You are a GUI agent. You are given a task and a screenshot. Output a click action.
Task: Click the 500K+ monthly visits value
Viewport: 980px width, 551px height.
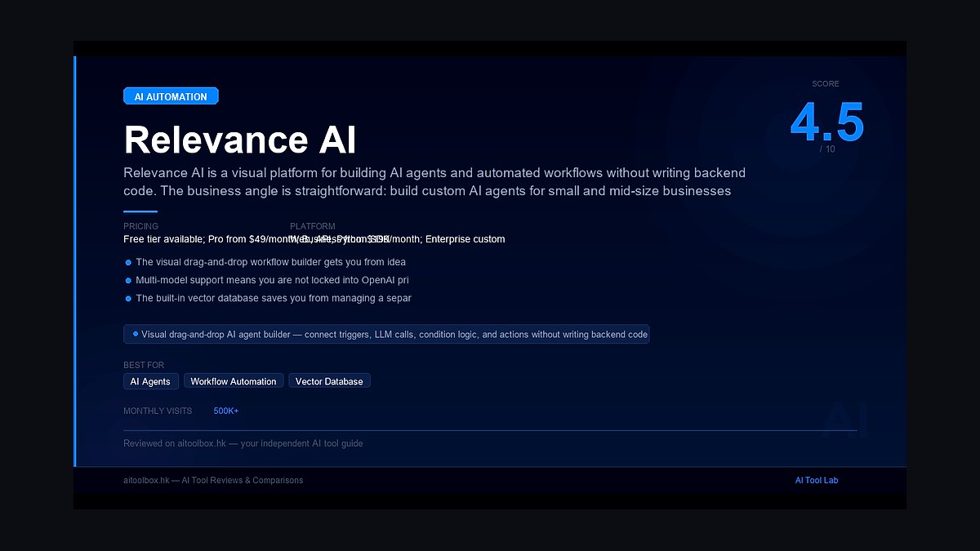coord(226,411)
